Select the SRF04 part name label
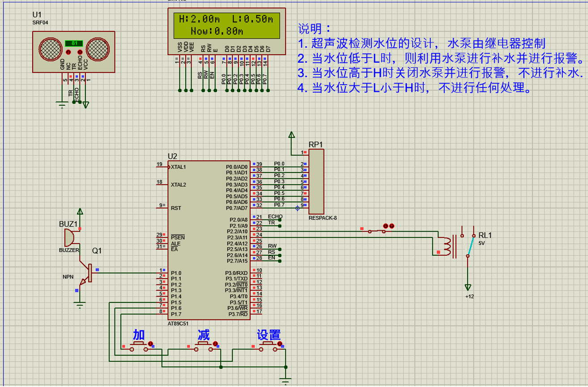This screenshot has width=588, height=387. tap(40, 22)
